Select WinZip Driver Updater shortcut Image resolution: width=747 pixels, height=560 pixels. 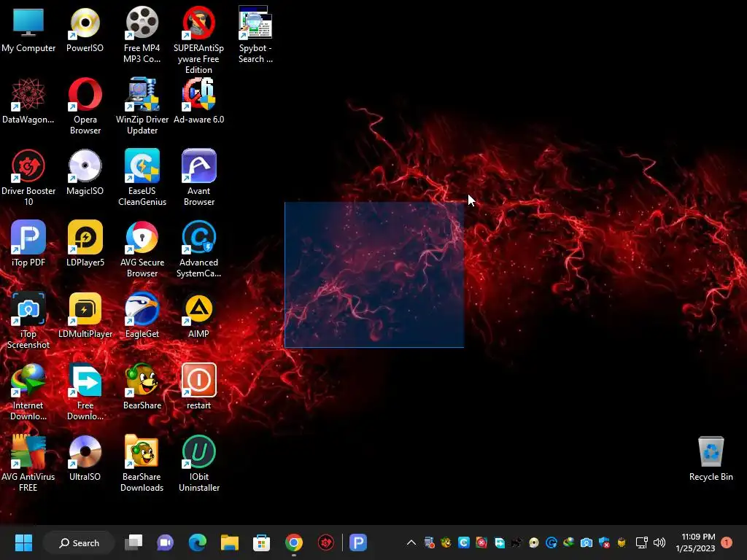pyautogui.click(x=142, y=106)
